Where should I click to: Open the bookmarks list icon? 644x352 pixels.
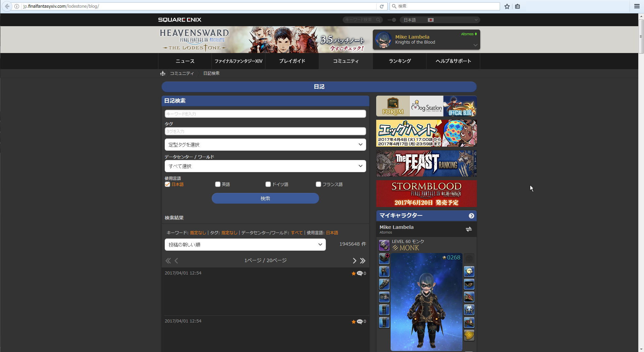(517, 6)
